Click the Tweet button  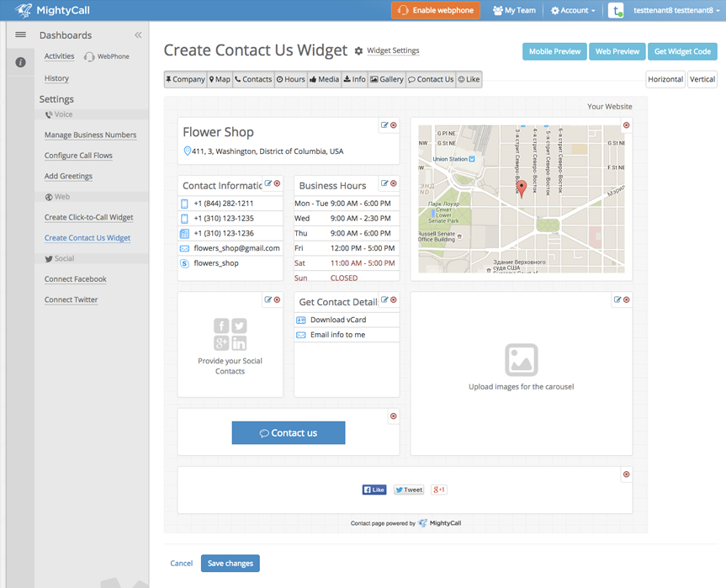pyautogui.click(x=409, y=490)
